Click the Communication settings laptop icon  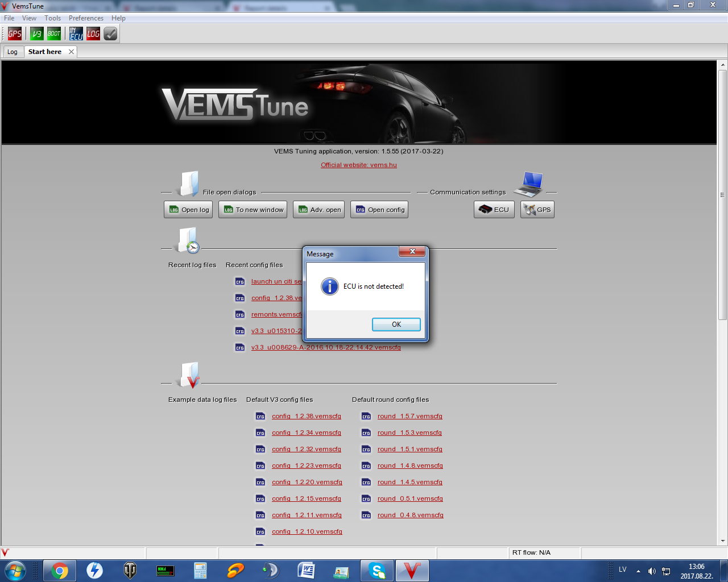530,184
